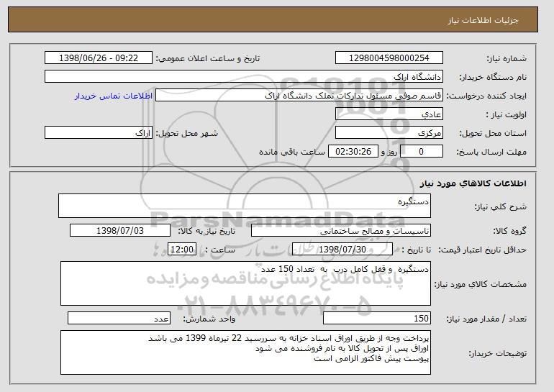This screenshot has height=392, width=554.
Task: Select the label استان محل تحویل
Action: [493, 133]
